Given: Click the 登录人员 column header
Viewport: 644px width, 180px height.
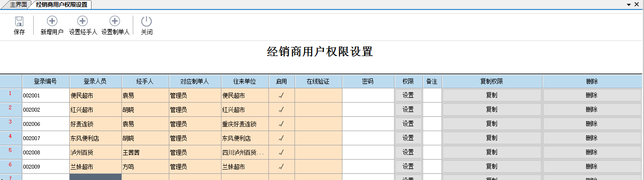Looking at the screenshot, I should (95, 81).
